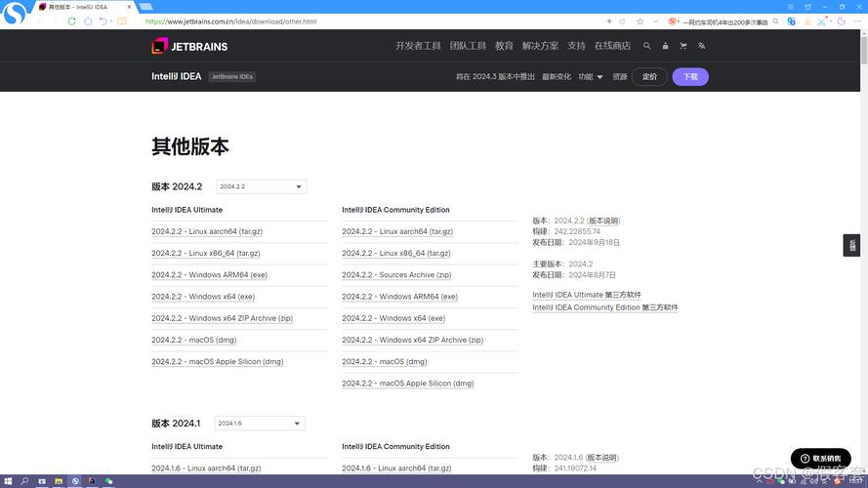The image size is (868, 488).
Task: Open 最新变化 link
Action: point(557,77)
